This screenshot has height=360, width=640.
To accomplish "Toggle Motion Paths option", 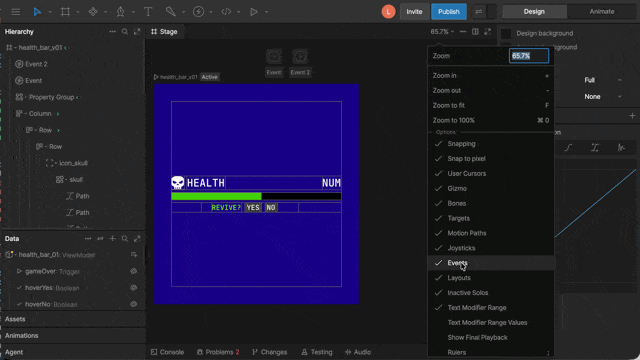I will [x=491, y=233].
